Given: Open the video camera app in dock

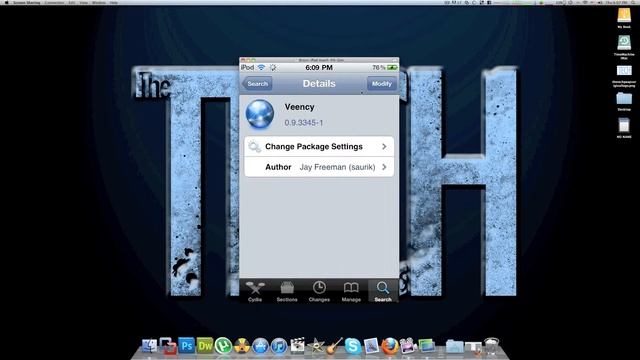Looking at the screenshot, I should [408, 346].
